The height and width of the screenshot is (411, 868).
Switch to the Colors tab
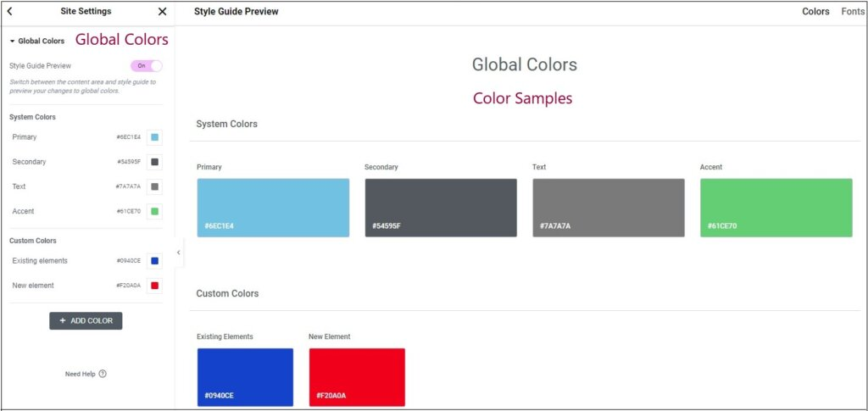point(815,12)
